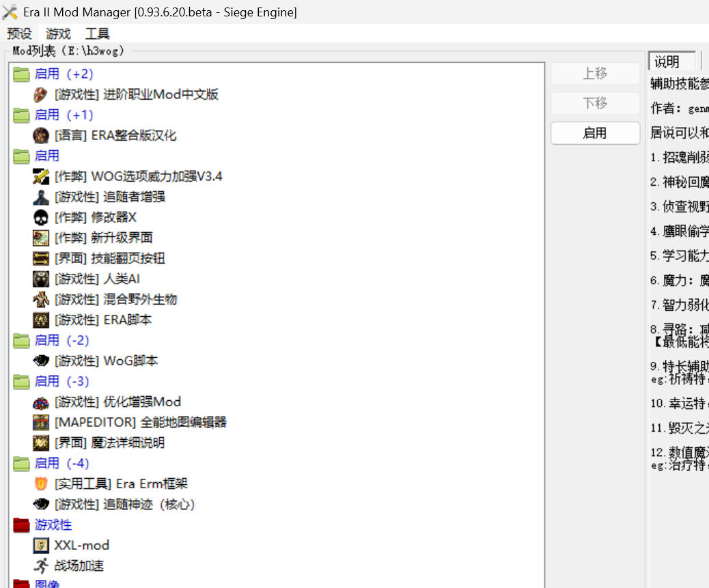Screen dimensions: 709x588
Task: Click the 全能地图编辑器 mod icon
Action: pyautogui.click(x=41, y=422)
